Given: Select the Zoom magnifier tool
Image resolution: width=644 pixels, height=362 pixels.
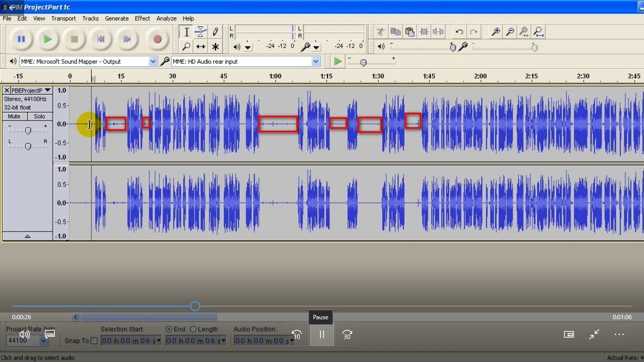Looking at the screenshot, I should (x=186, y=46).
